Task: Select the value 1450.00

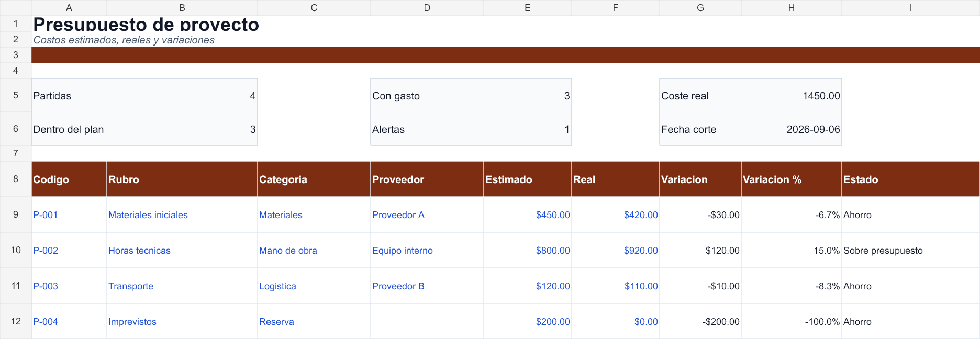Action: click(x=792, y=96)
